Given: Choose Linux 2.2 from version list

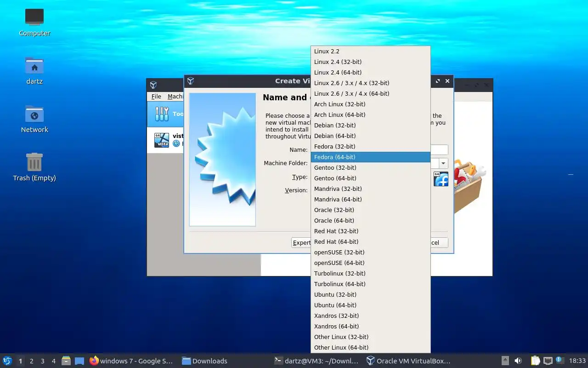Looking at the screenshot, I should point(371,51).
